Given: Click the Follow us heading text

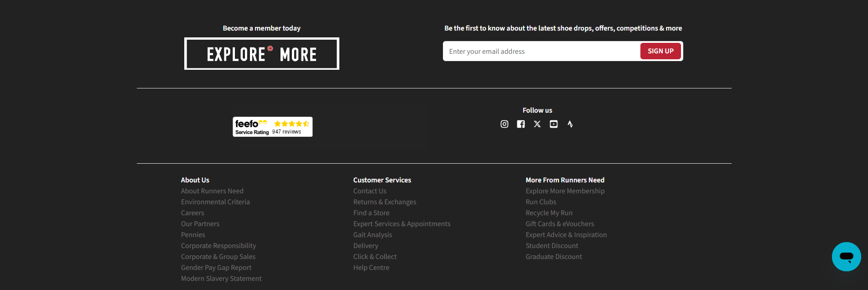Looking at the screenshot, I should click(537, 110).
